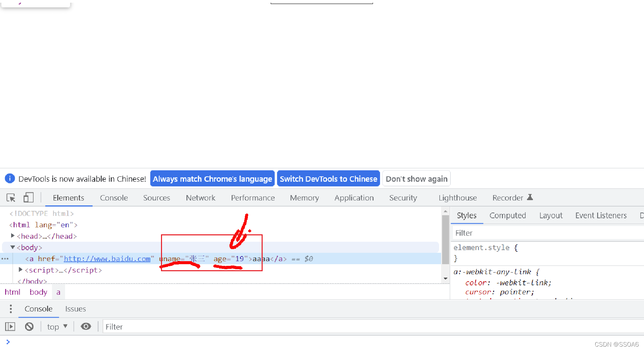Collapse the body element node
Viewport: 644px width, 350px height.
(12, 247)
